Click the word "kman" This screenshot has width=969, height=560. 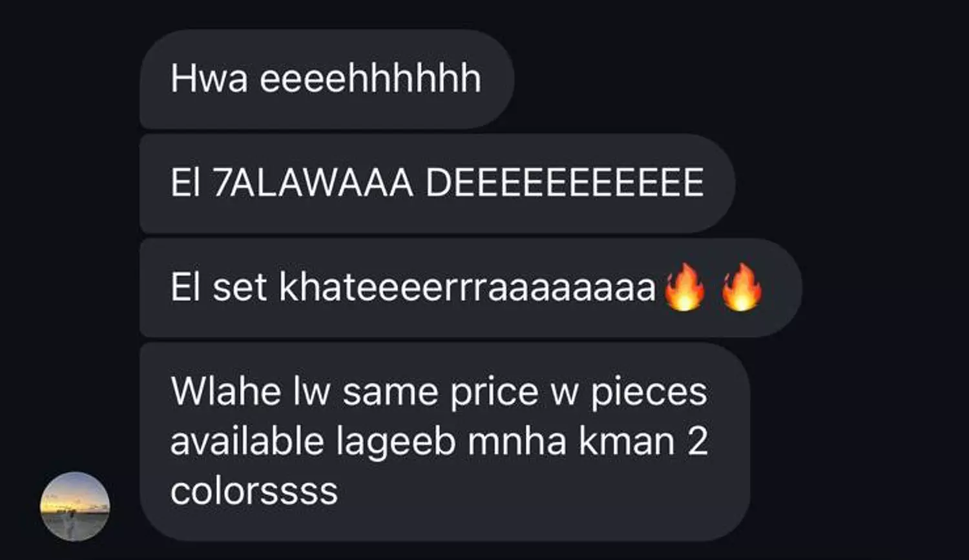point(627,441)
